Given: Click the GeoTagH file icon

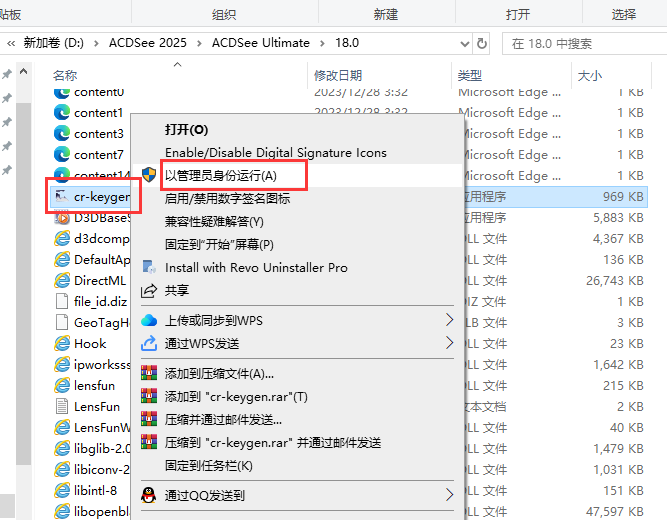Looking at the screenshot, I should (x=62, y=323).
